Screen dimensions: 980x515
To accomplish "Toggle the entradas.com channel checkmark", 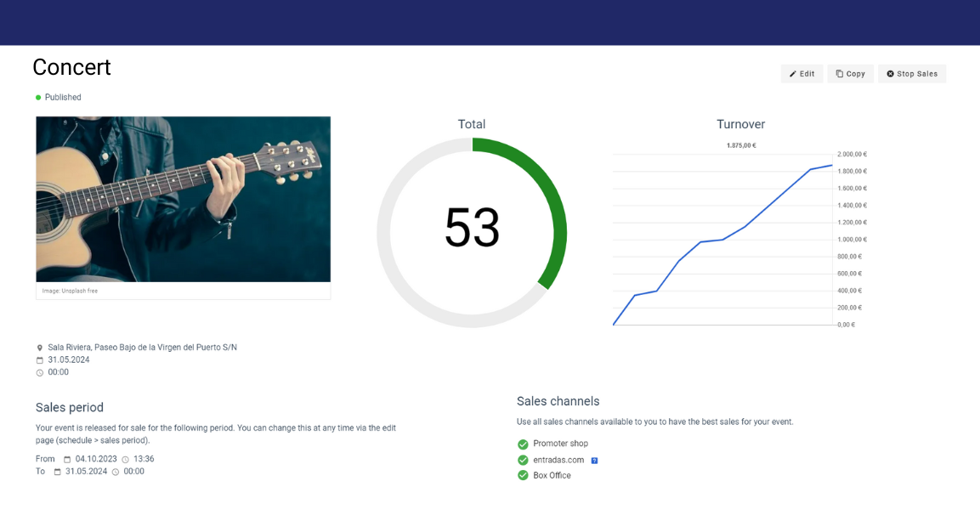I will coord(523,461).
